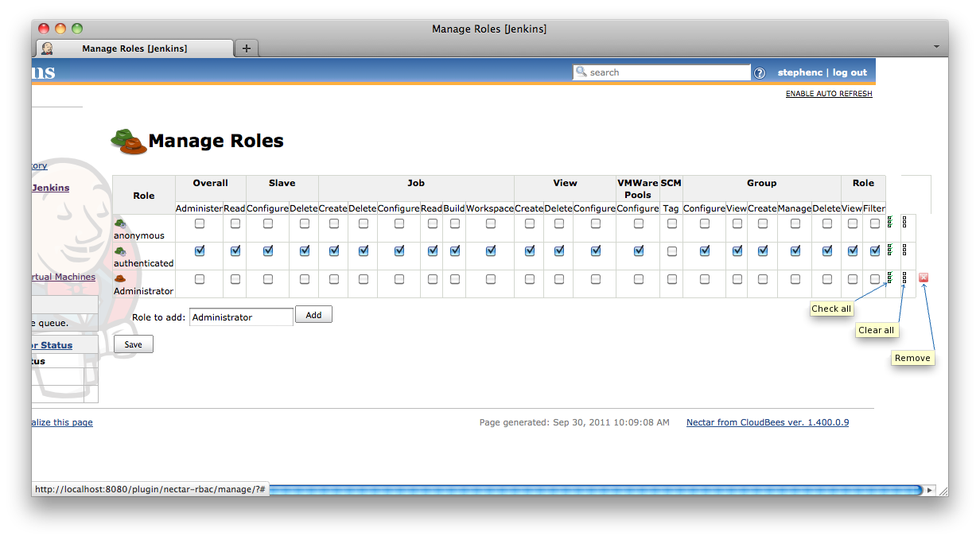Image resolution: width=980 pixels, height=540 pixels.
Task: Enable Overall Administer for anonymous
Action: point(200,223)
